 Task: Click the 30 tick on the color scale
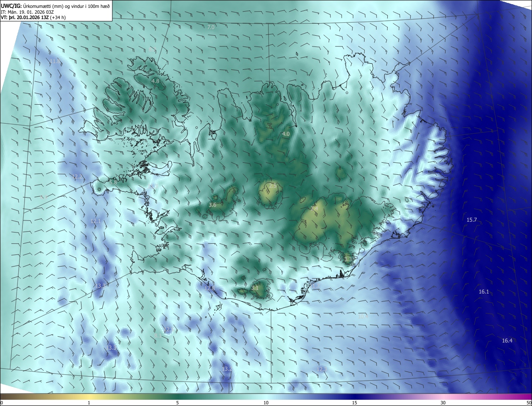[x=443, y=403]
